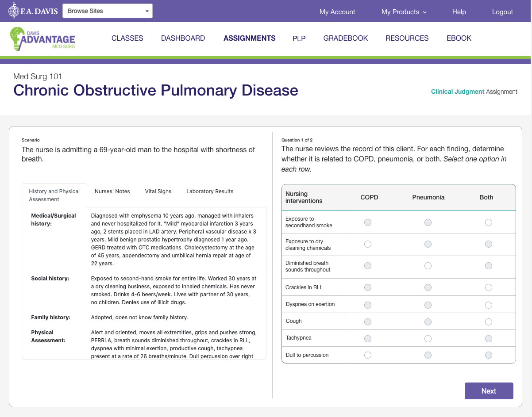This screenshot has height=417, width=532.
Task: Click the "Tachypnea" row label
Action: (299, 338)
